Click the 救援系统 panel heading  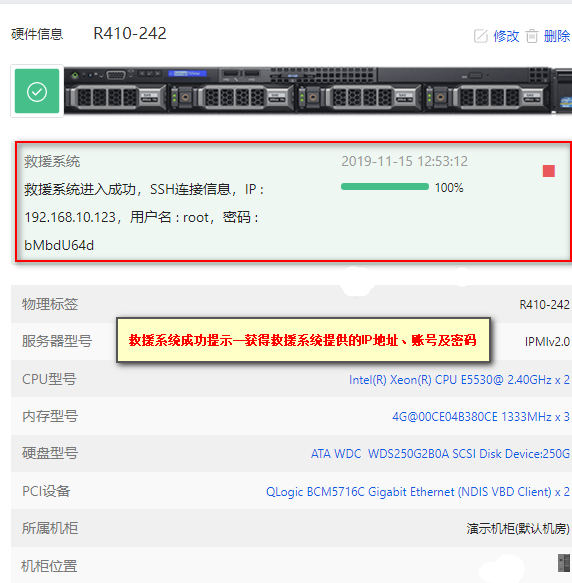[x=52, y=162]
